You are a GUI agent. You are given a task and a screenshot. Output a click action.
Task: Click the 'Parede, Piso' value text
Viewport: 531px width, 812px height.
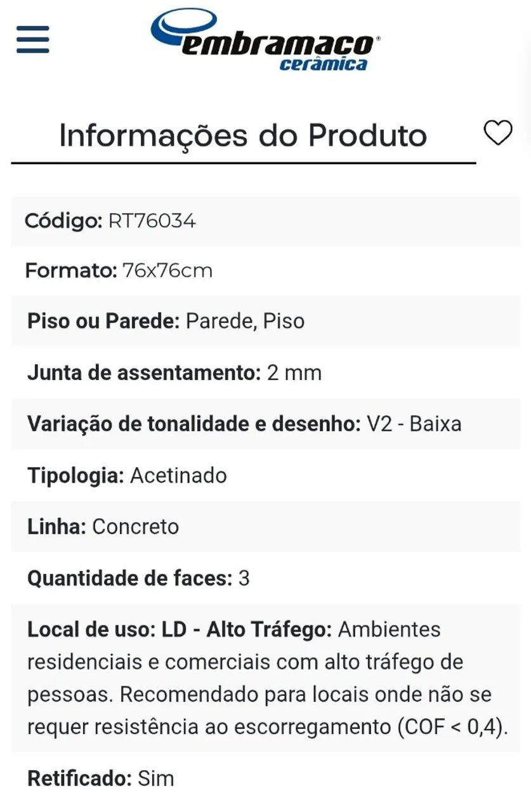[x=245, y=321]
